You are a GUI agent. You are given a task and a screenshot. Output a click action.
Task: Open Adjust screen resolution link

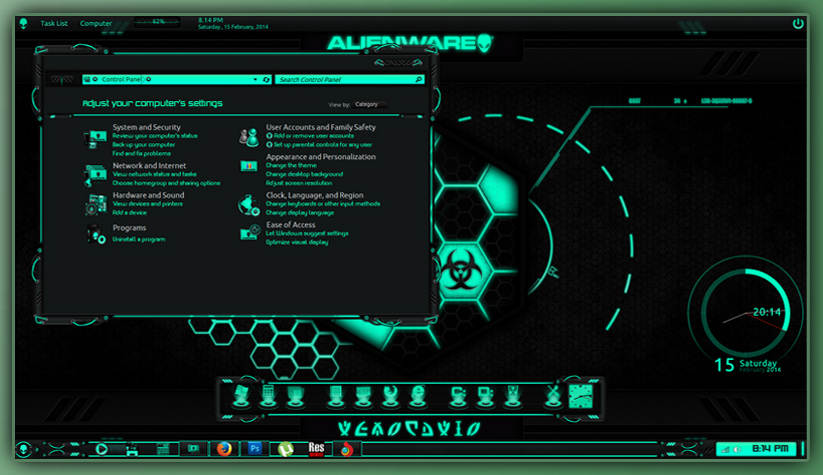[x=299, y=183]
